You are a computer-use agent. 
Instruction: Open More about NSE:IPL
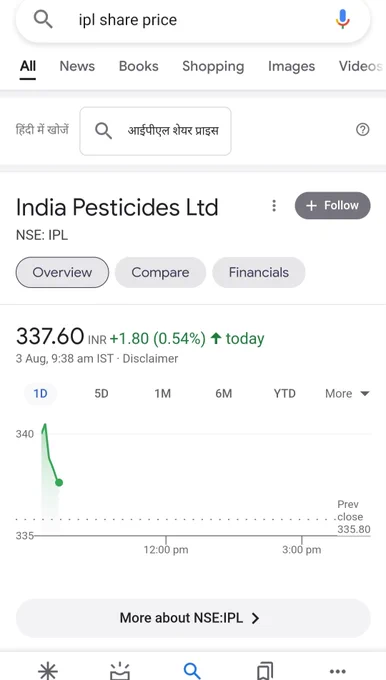pyautogui.click(x=193, y=618)
